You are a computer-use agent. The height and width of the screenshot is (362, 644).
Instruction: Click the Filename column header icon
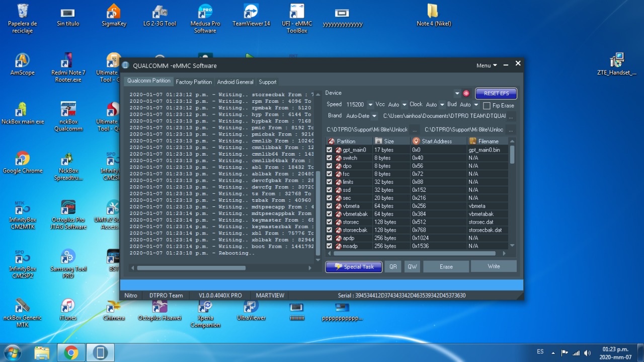[472, 141]
